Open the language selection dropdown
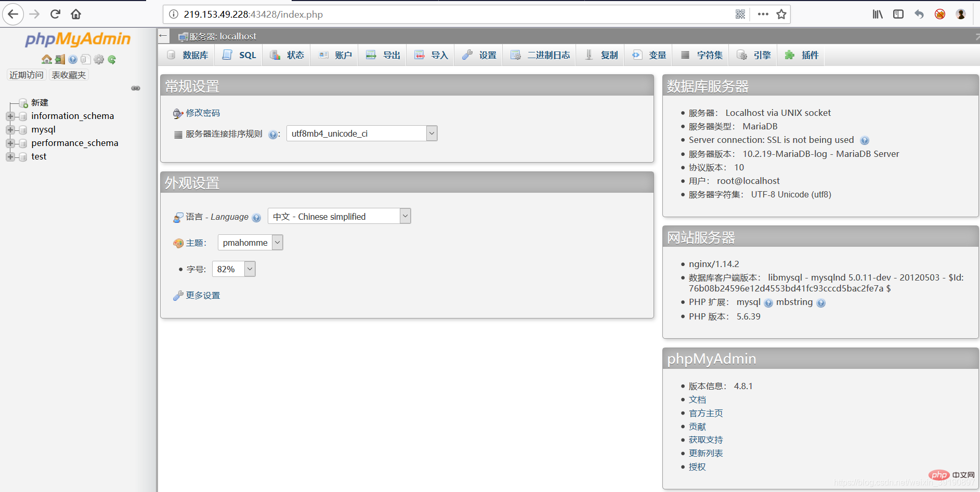 coord(339,216)
